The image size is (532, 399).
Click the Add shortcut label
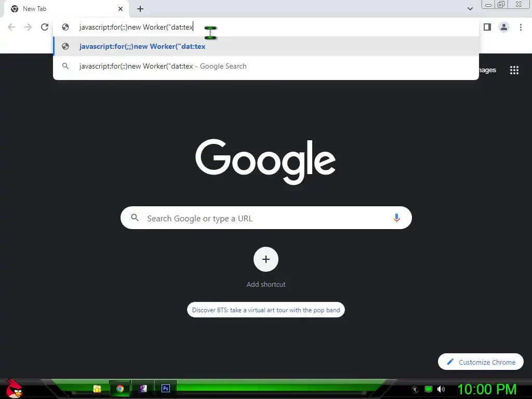tap(266, 284)
